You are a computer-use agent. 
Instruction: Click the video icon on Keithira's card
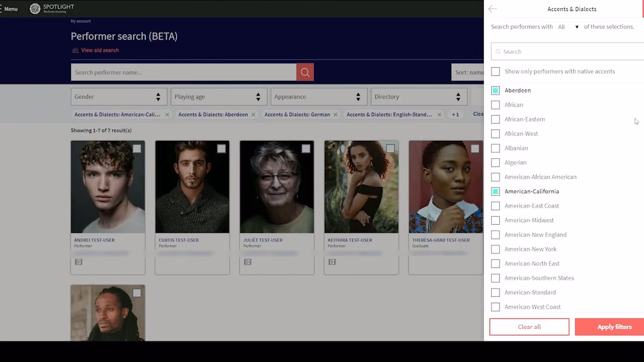(x=332, y=262)
